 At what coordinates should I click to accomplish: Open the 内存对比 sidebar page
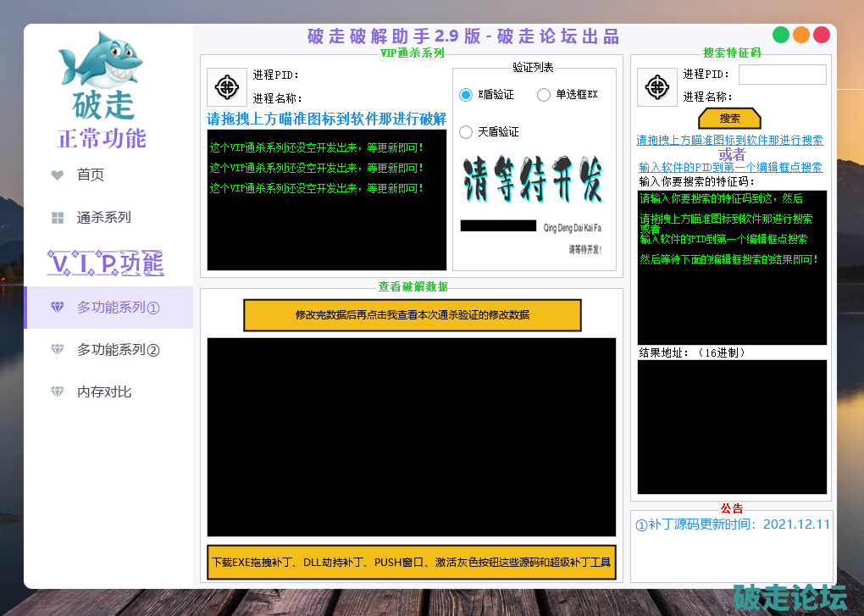(x=104, y=392)
